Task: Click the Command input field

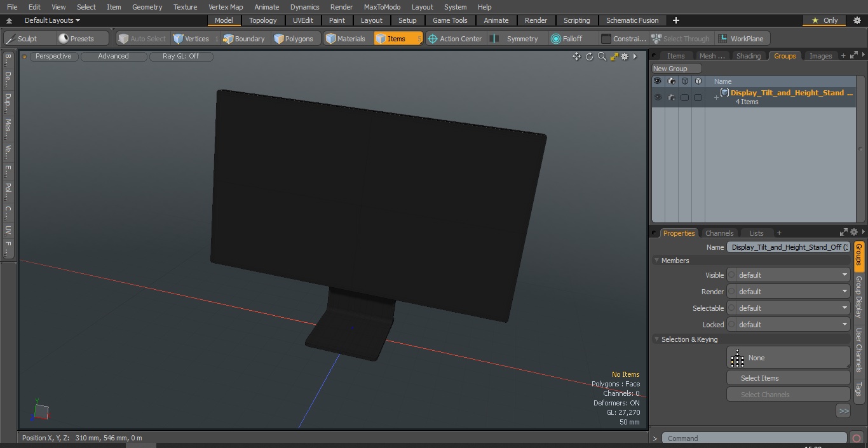Action: click(x=754, y=438)
